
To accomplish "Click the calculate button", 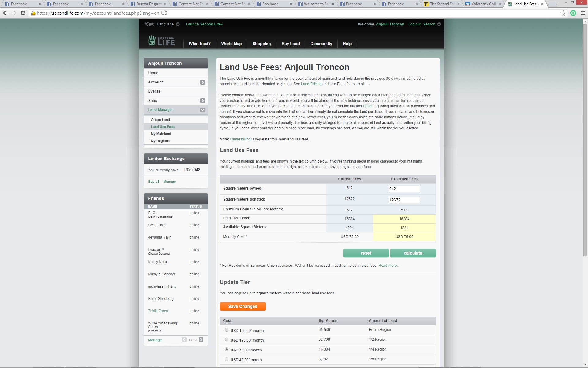I will (x=413, y=253).
